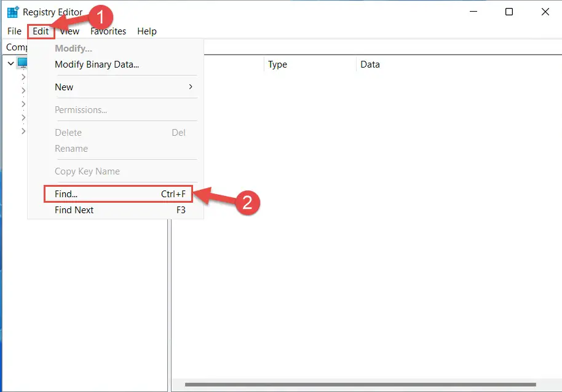Click the Registry Editor app icon in title bar

(x=13, y=12)
